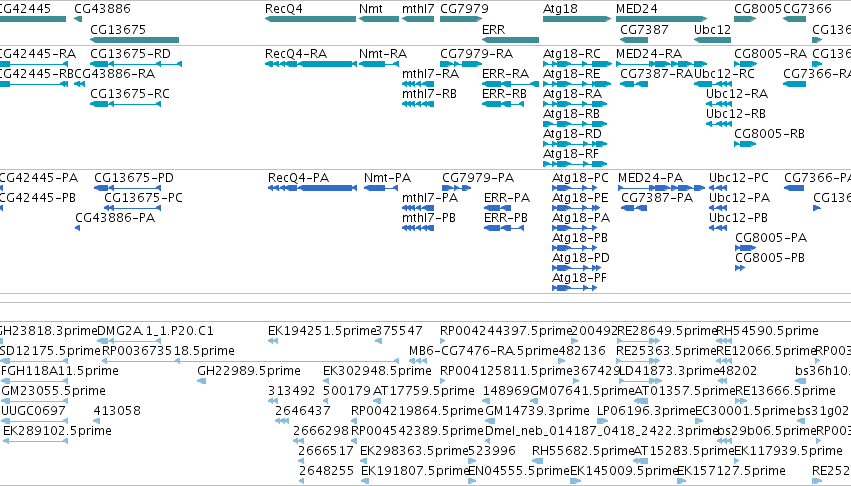Select the CG43886-RA transcript

[x=79, y=84]
